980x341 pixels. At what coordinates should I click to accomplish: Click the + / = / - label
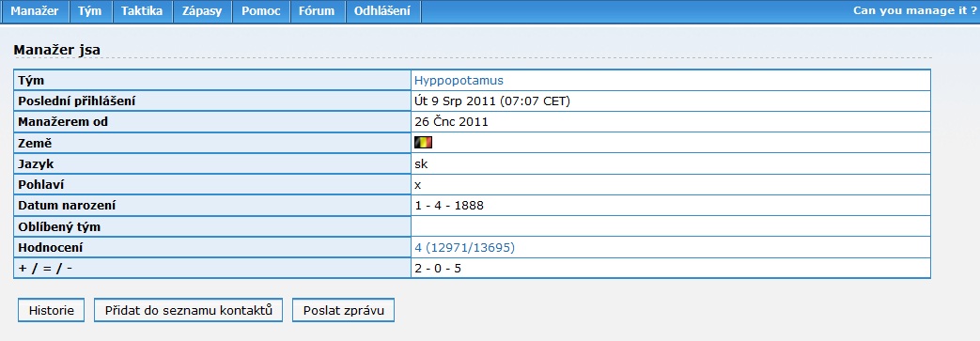[45, 270]
